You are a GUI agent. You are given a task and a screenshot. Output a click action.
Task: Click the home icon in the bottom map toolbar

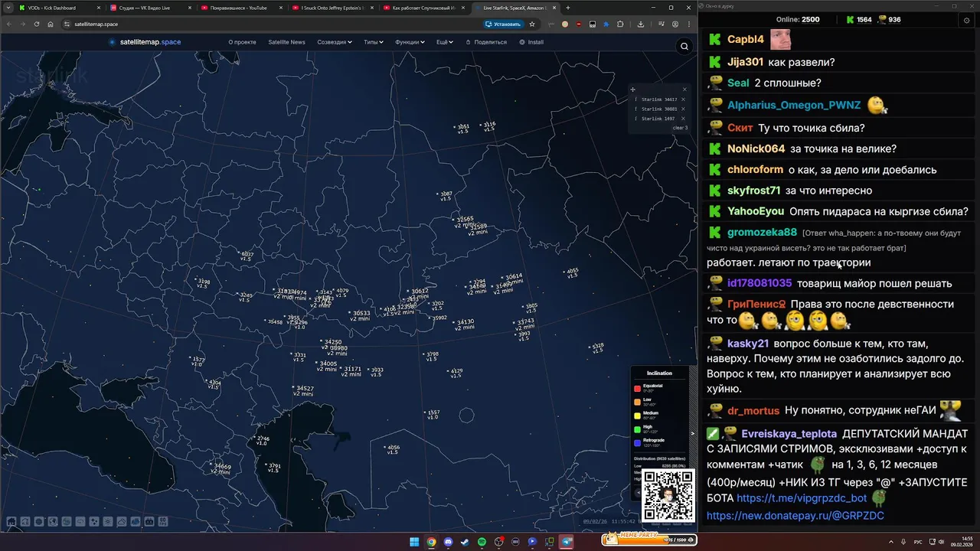(x=11, y=522)
